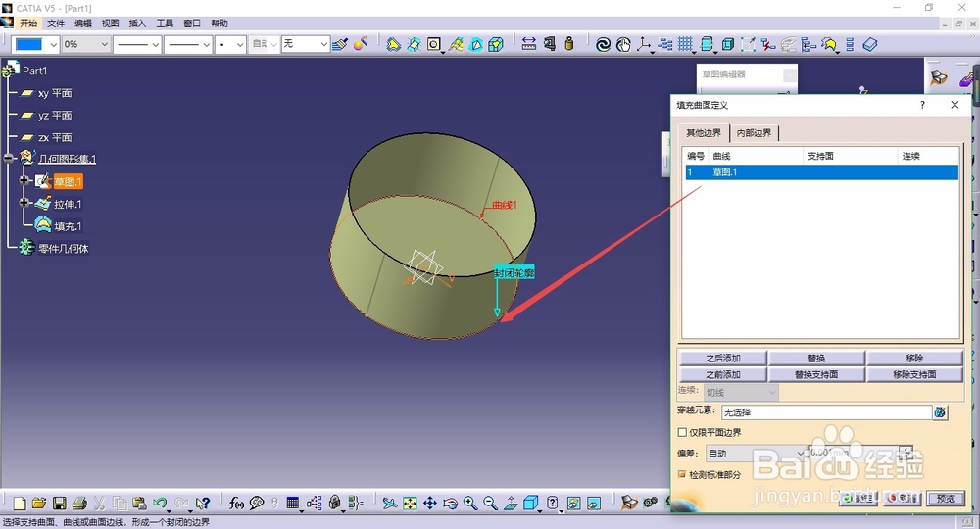The width and height of the screenshot is (980, 529).
Task: Click the Normal View icon
Action: click(511, 503)
